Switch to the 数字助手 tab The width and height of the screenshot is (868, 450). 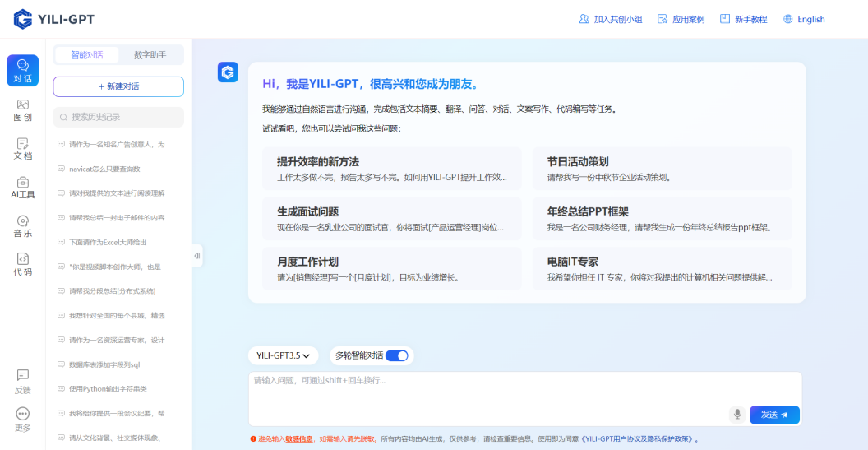150,55
